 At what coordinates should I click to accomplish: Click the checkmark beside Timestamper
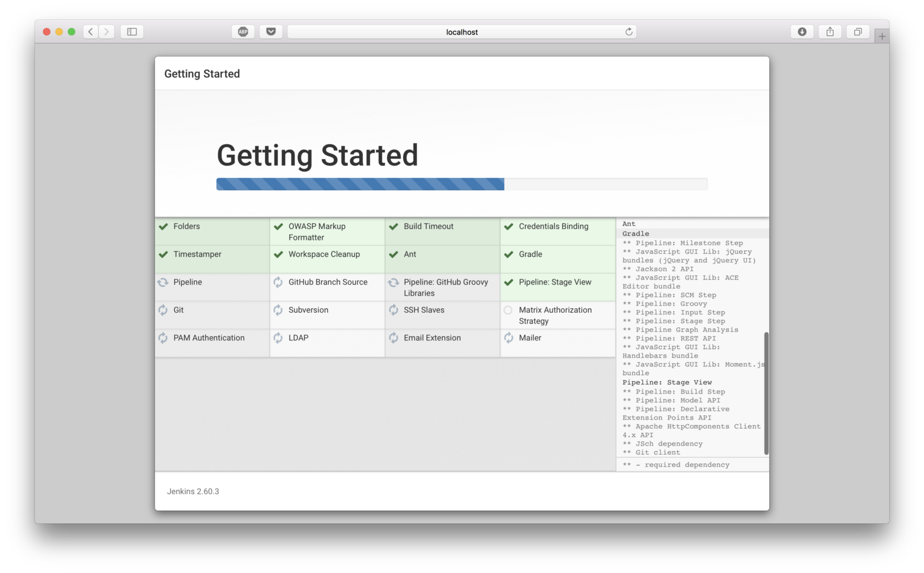pos(163,254)
